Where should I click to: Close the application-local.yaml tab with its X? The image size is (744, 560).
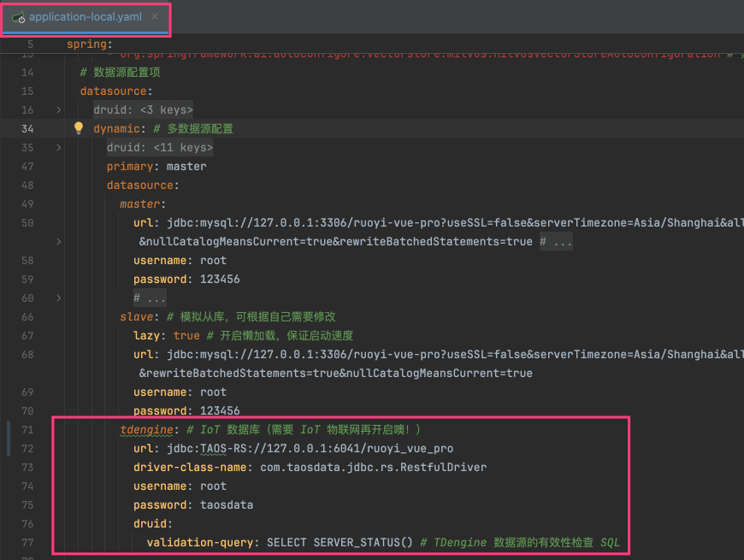155,16
